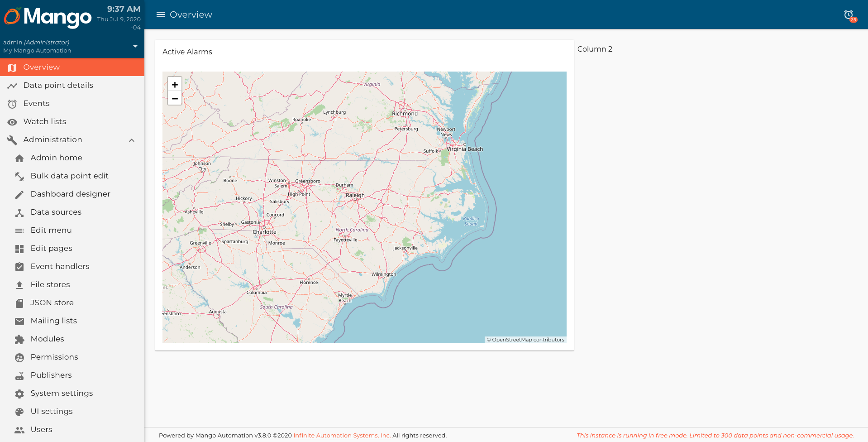
Task: Open System settings menu item
Action: pos(72,393)
